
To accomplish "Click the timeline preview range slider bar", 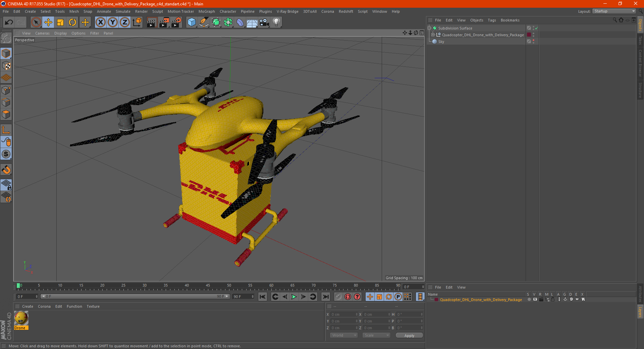I will point(136,297).
